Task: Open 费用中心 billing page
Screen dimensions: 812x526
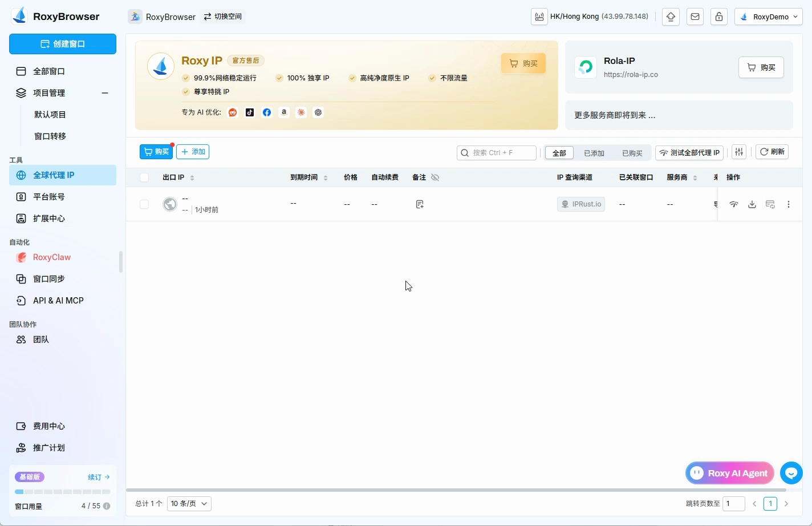Action: (x=63, y=426)
